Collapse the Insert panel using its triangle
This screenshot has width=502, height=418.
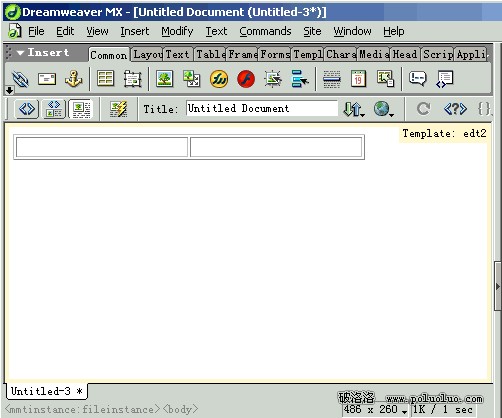[20, 53]
